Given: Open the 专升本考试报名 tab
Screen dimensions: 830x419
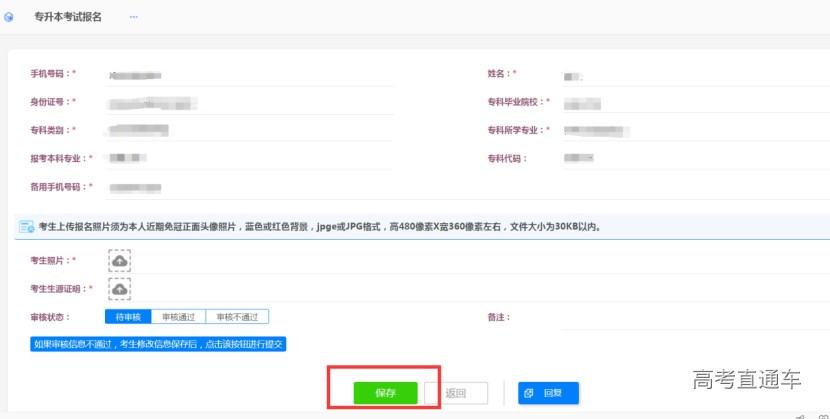Looking at the screenshot, I should [x=68, y=18].
